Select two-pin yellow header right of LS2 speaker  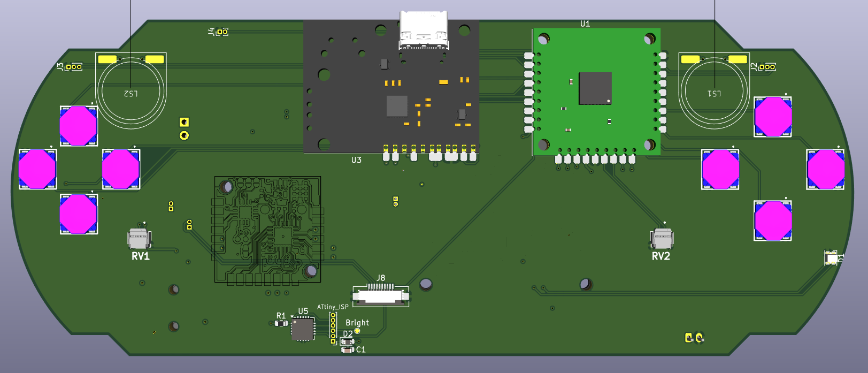tap(184, 129)
